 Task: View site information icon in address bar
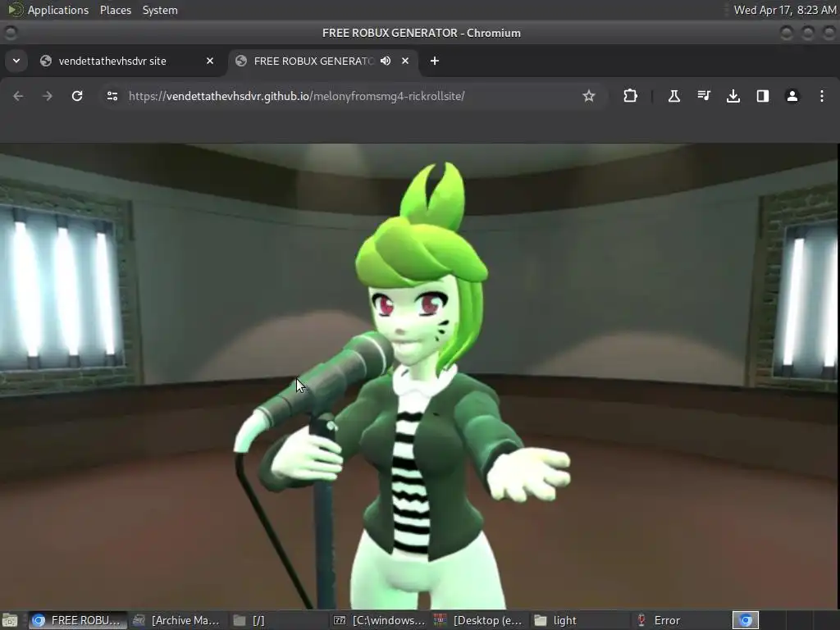click(x=112, y=96)
